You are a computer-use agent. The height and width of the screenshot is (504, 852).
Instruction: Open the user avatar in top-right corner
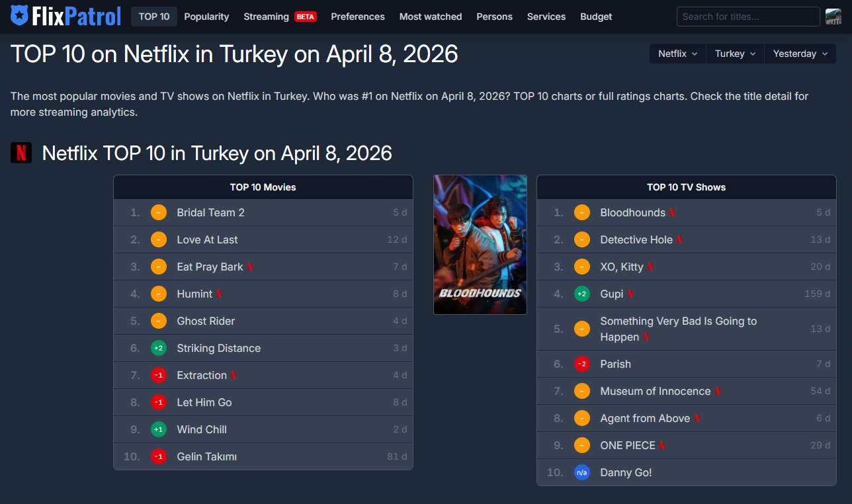click(x=833, y=17)
